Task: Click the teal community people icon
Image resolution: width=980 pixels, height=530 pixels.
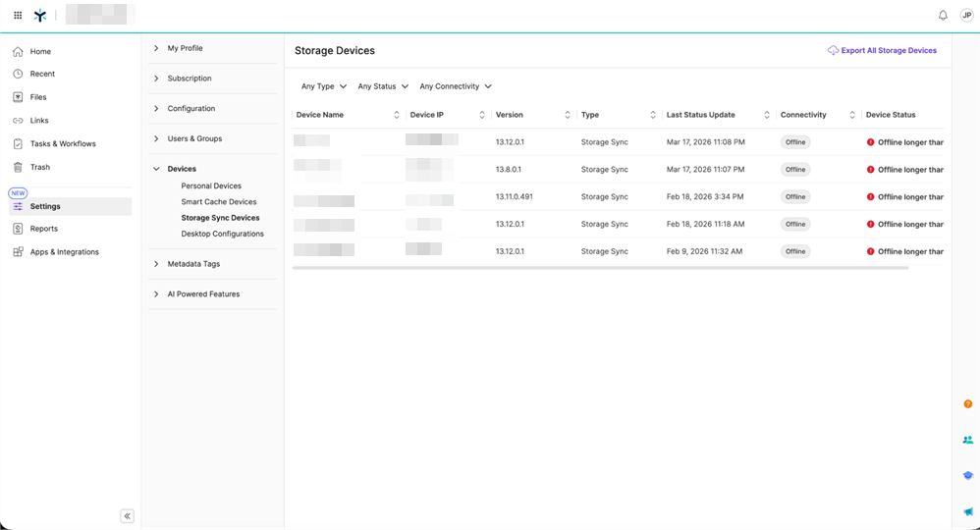Action: pyautogui.click(x=967, y=440)
